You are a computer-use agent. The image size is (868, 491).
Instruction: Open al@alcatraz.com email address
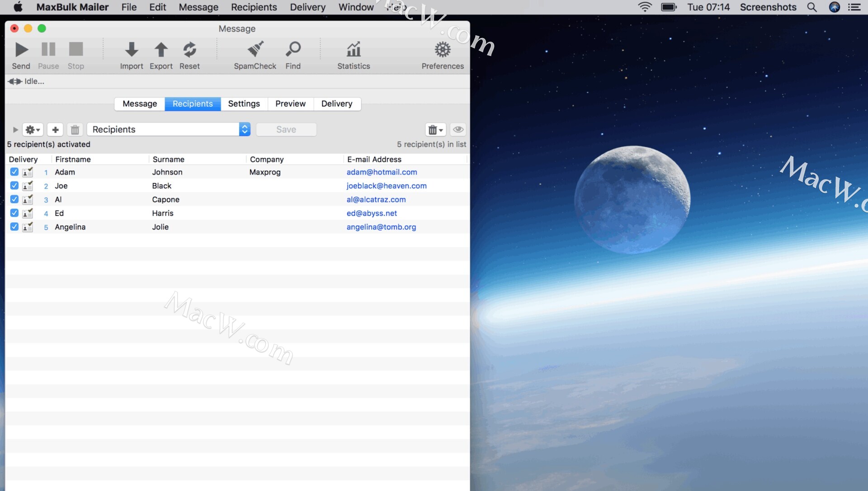point(376,199)
